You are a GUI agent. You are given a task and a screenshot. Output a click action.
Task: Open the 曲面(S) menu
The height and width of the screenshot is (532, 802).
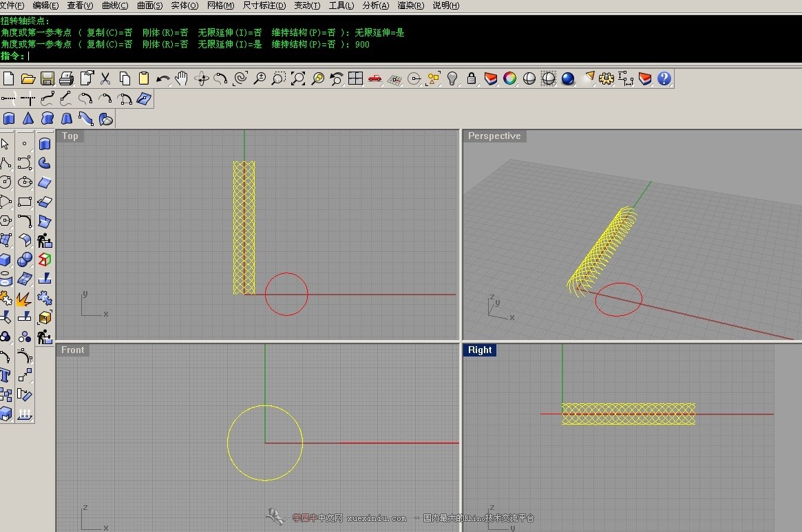150,6
